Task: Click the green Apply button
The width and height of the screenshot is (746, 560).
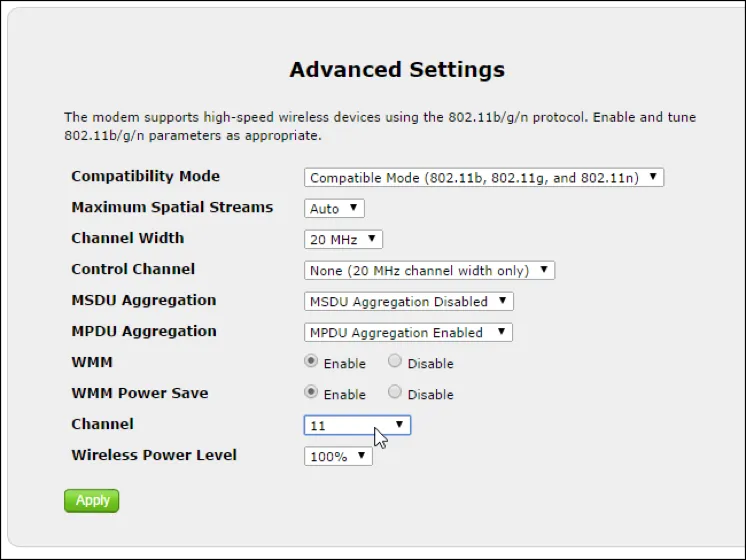Action: pyautogui.click(x=91, y=501)
